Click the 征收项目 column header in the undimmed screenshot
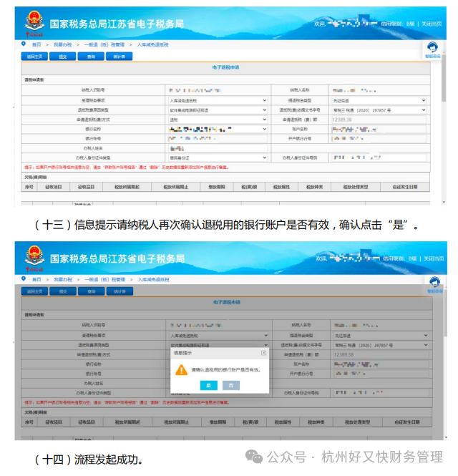The width and height of the screenshot is (458, 476). 54,187
